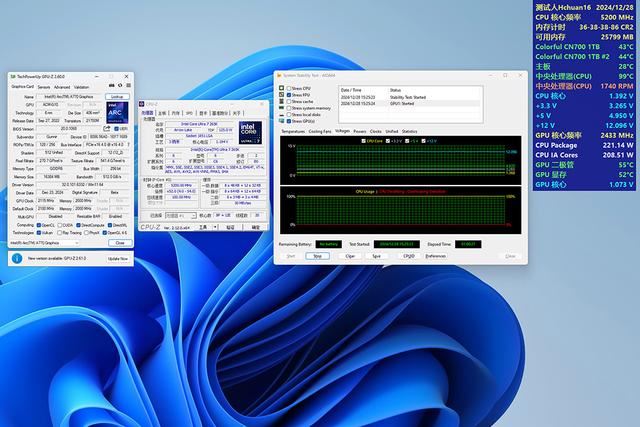Image resolution: width=640 pixels, height=427 pixels.
Task: Click the CPU-Z title bar app icon
Action: tap(142, 104)
